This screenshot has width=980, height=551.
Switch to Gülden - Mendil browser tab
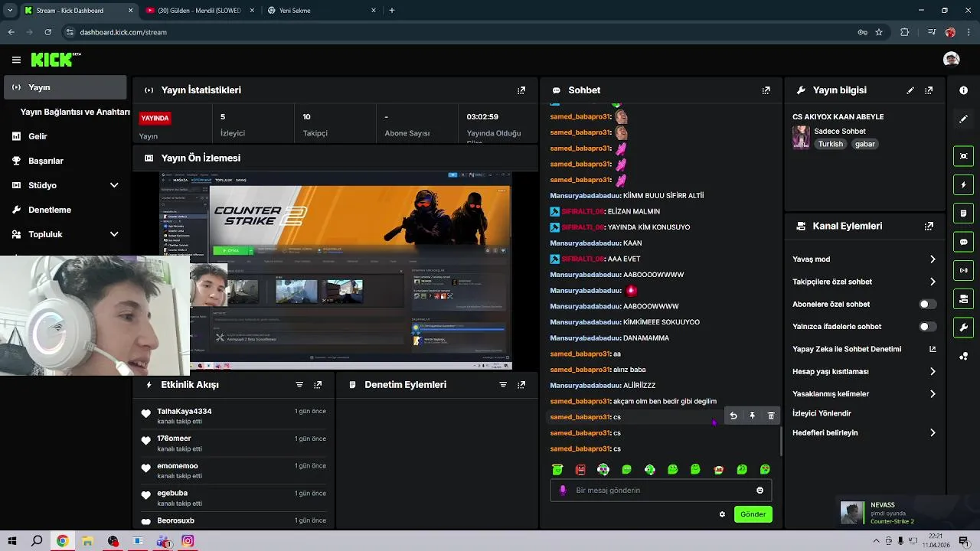click(200, 11)
